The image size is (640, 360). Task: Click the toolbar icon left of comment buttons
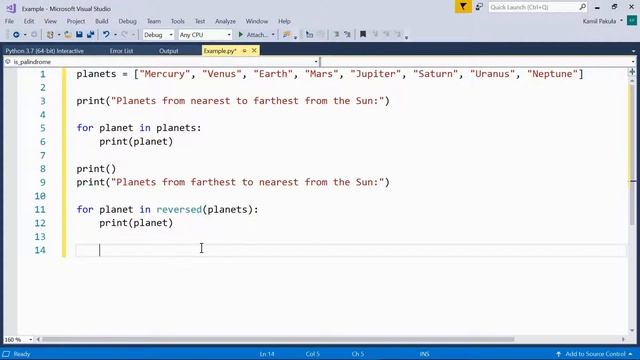[309, 35]
